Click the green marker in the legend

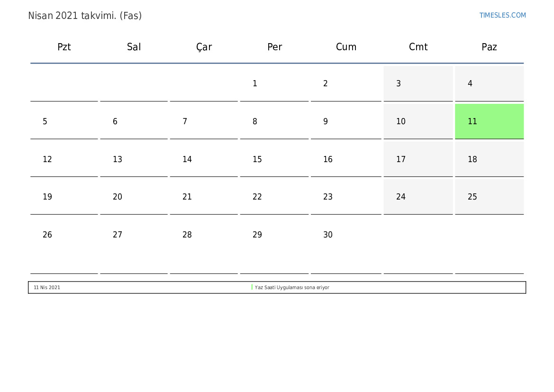click(252, 287)
